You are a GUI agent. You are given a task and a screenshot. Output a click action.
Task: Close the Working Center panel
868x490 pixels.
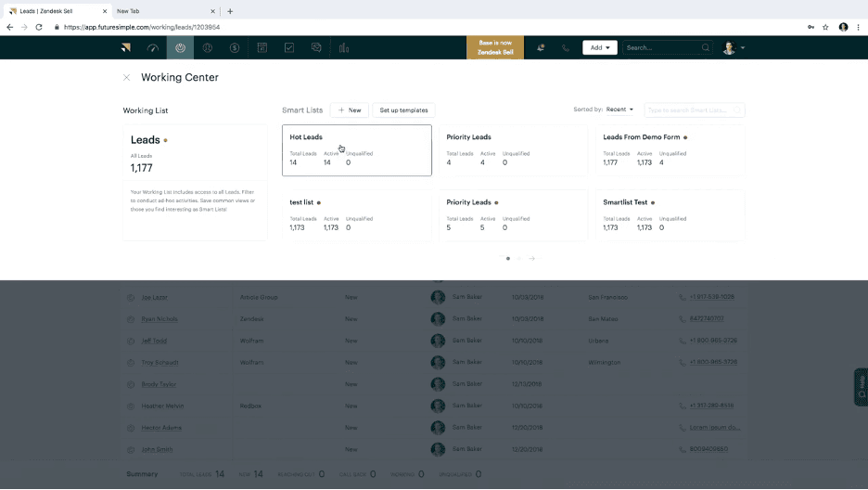point(126,78)
